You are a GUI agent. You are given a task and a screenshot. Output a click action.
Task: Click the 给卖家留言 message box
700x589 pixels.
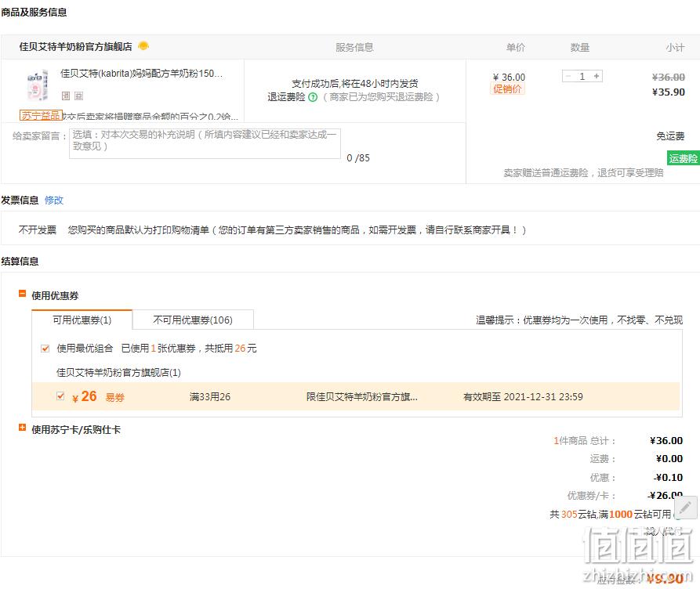point(205,143)
